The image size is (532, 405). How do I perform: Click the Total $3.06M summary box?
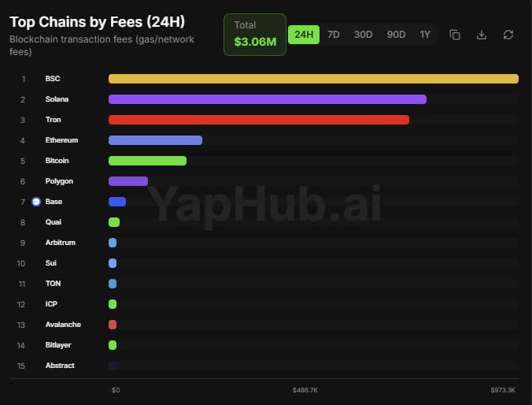(255, 35)
